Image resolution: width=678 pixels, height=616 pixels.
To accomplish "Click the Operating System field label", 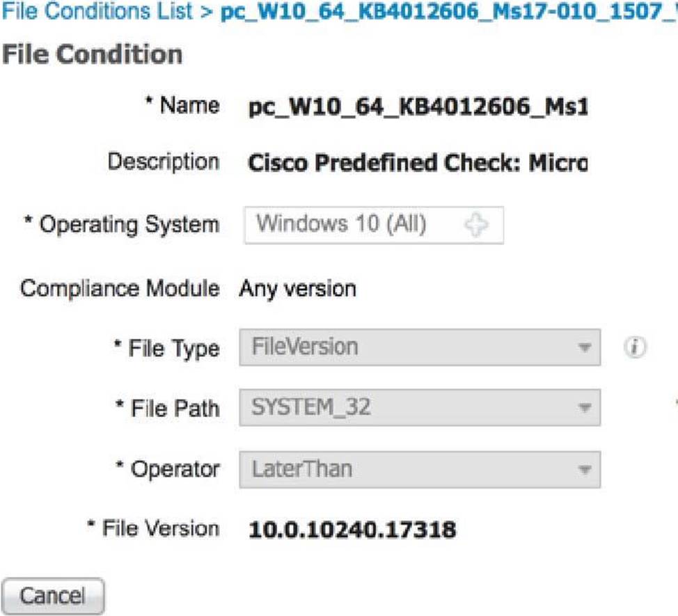I will 123,226.
